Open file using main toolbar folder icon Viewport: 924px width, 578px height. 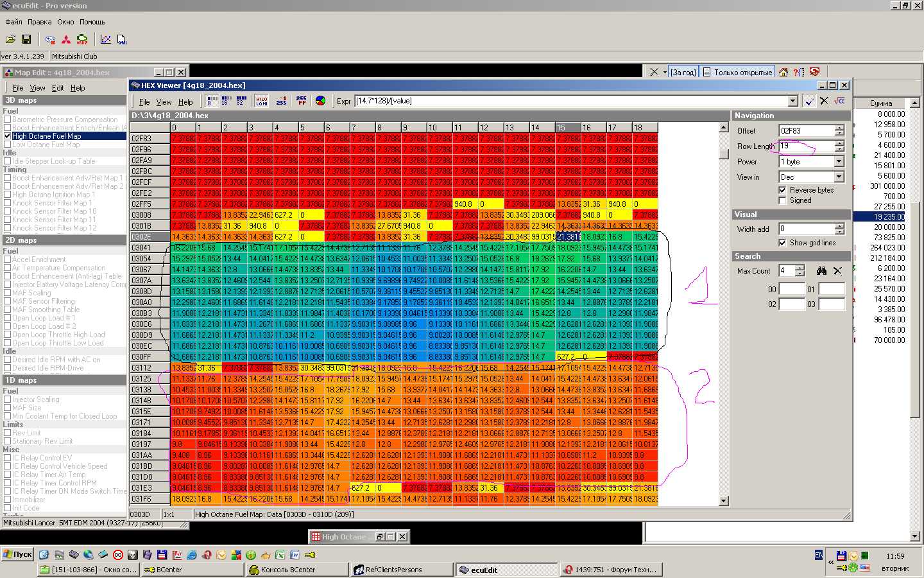pos(11,39)
